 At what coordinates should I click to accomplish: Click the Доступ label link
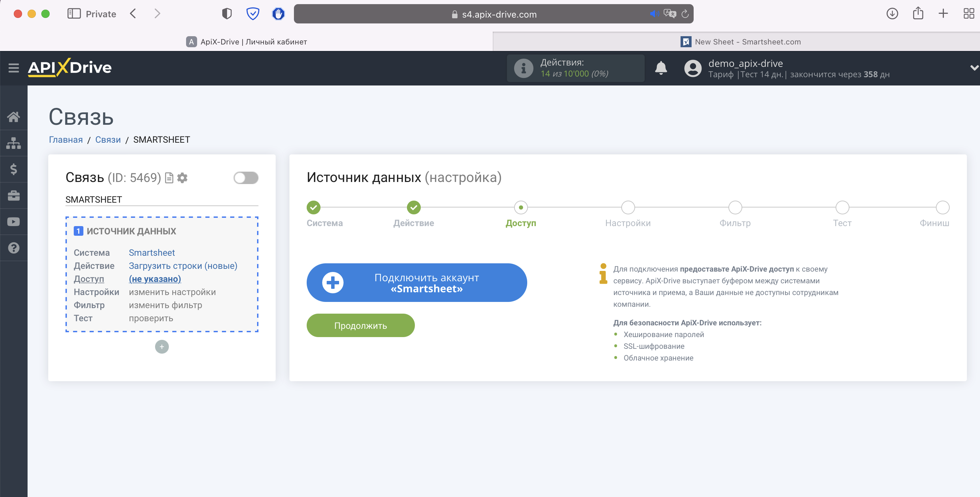click(x=89, y=279)
